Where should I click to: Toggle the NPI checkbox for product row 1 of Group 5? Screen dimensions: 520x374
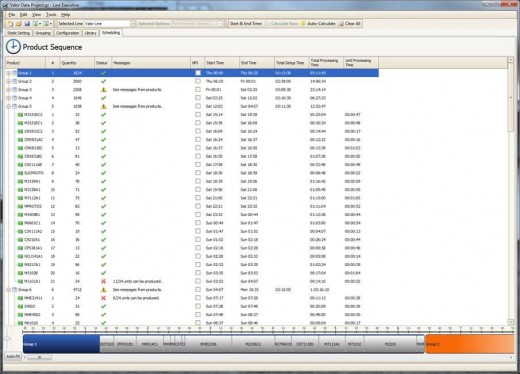[198, 114]
